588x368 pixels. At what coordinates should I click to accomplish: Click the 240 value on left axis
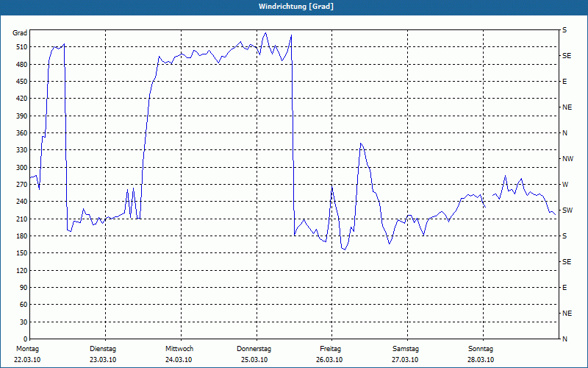21,202
